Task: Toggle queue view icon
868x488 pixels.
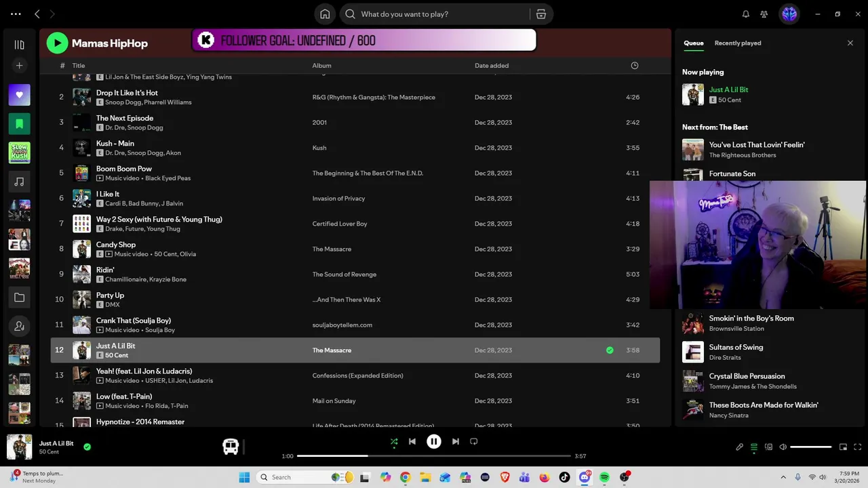Action: coord(754,447)
